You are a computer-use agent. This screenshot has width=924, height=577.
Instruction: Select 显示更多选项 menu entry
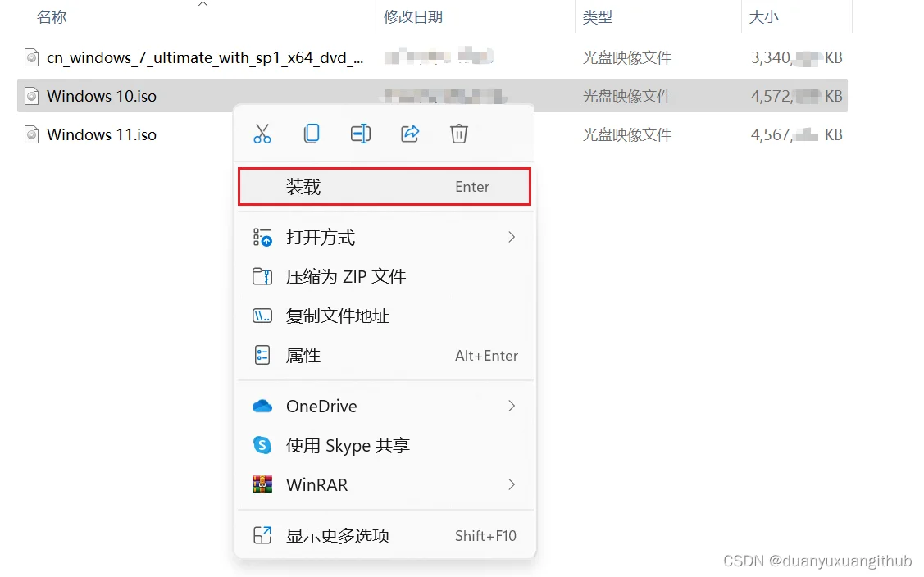[x=385, y=535]
